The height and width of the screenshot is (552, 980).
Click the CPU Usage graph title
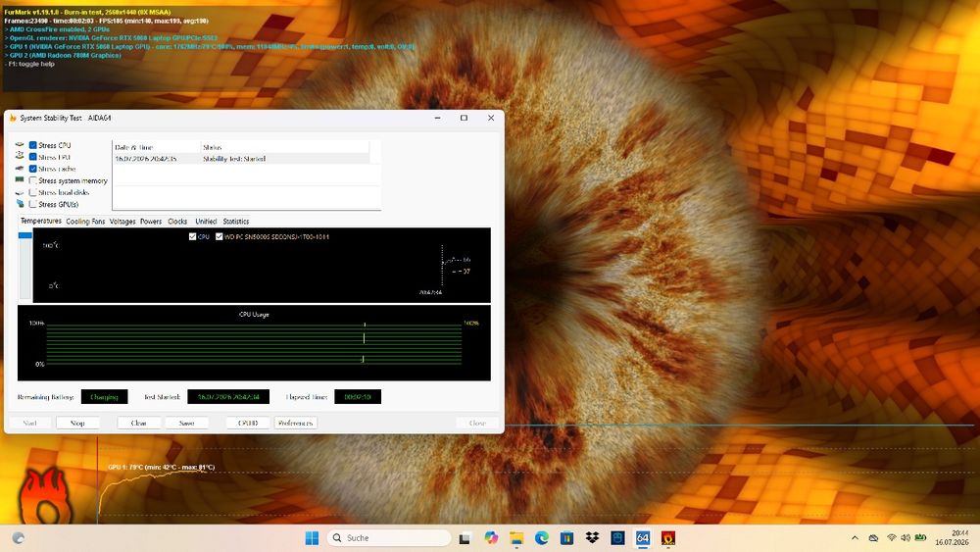pyautogui.click(x=254, y=314)
